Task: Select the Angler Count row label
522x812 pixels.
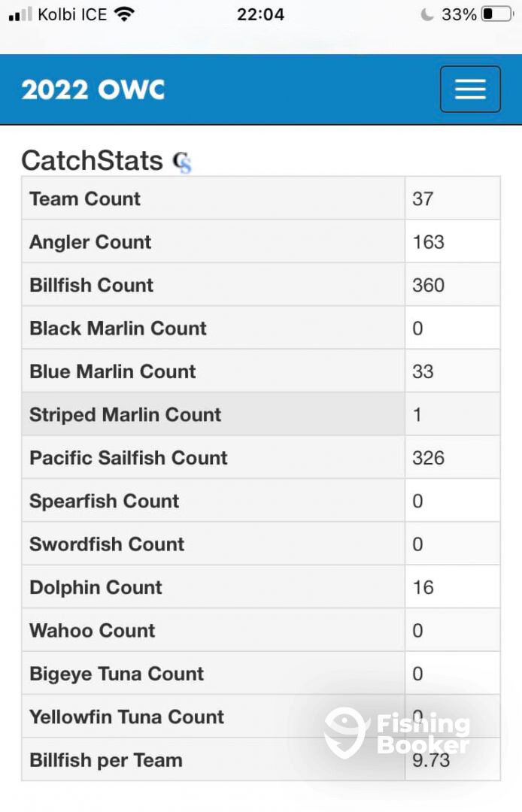Action: pyautogui.click(x=90, y=242)
